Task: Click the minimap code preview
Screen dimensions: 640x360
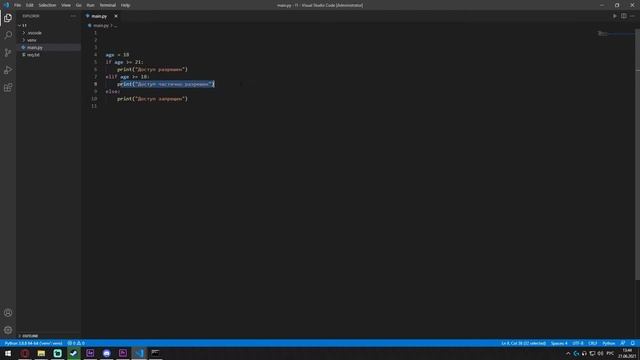Action: click(x=603, y=33)
